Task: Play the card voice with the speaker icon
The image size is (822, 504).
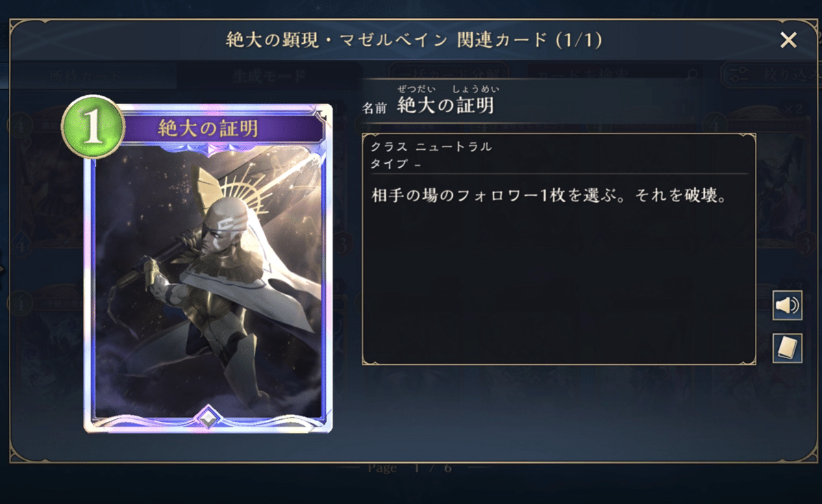Action: coord(787,305)
